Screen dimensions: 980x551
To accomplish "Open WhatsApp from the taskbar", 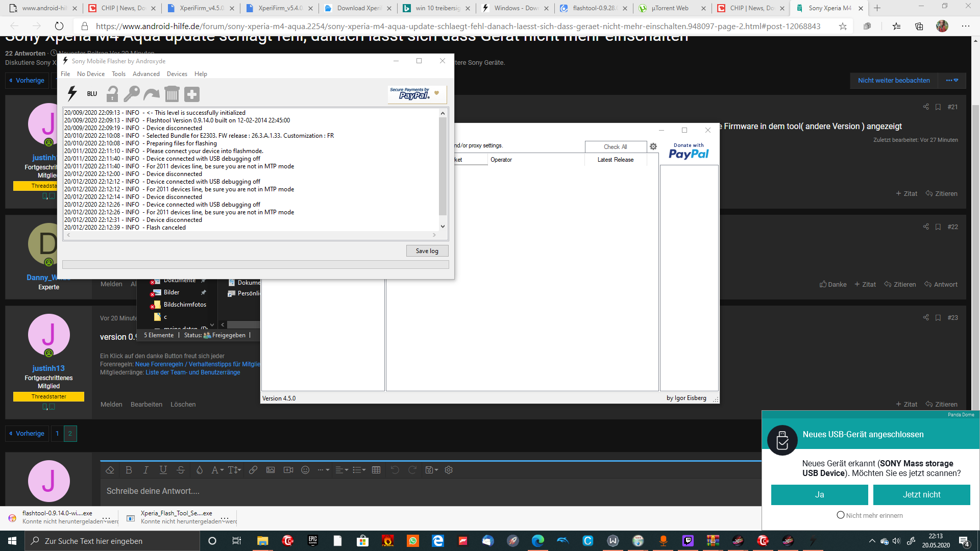I will point(413,541).
